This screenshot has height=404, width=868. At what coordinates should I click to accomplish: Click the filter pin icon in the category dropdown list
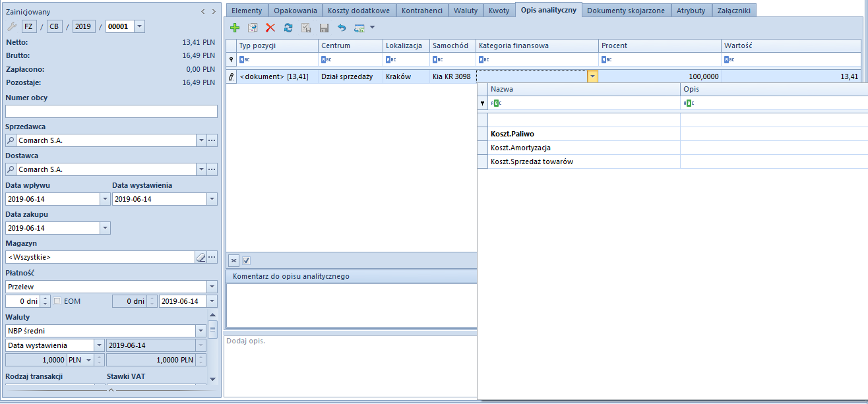[483, 103]
